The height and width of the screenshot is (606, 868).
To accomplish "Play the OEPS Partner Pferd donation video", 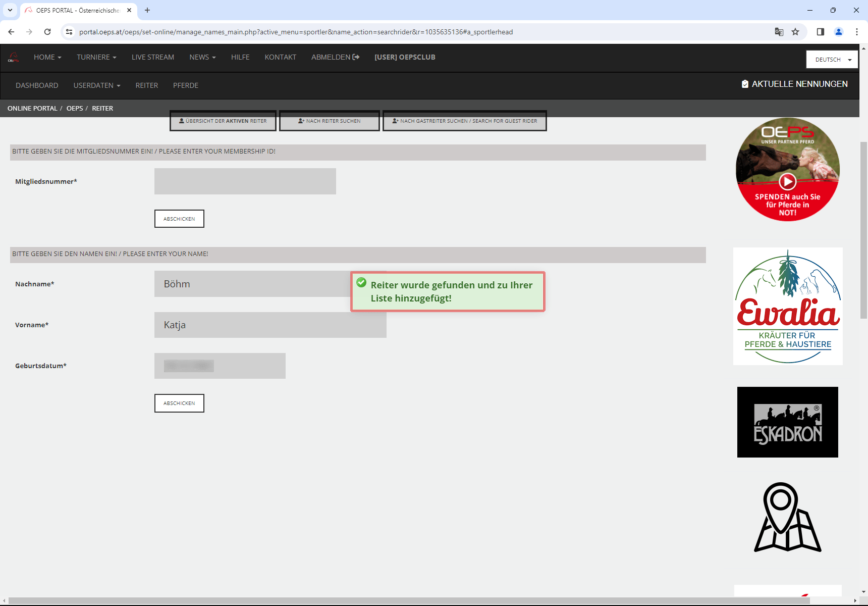I will point(787,181).
